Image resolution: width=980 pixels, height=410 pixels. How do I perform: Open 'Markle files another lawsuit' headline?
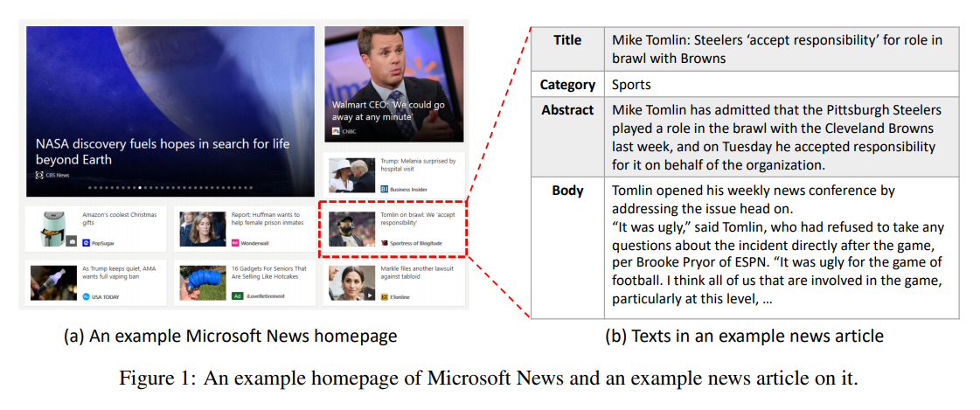click(x=417, y=273)
